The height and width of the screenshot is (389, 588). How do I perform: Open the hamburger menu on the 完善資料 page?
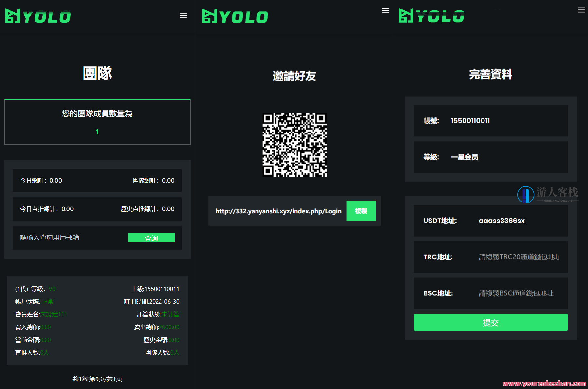coord(581,10)
